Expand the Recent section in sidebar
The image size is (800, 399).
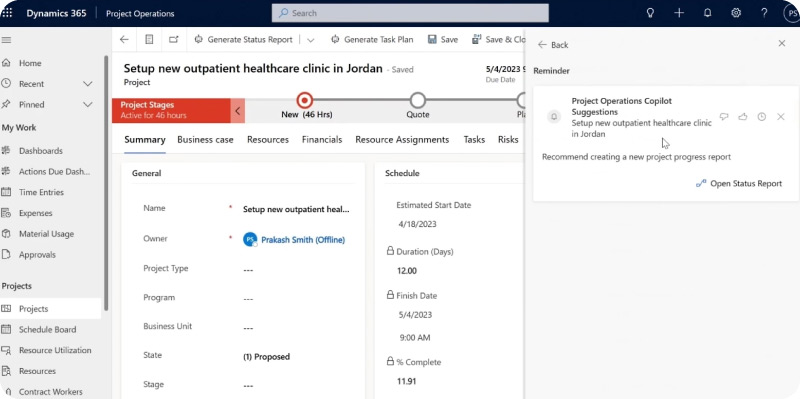pyautogui.click(x=88, y=84)
